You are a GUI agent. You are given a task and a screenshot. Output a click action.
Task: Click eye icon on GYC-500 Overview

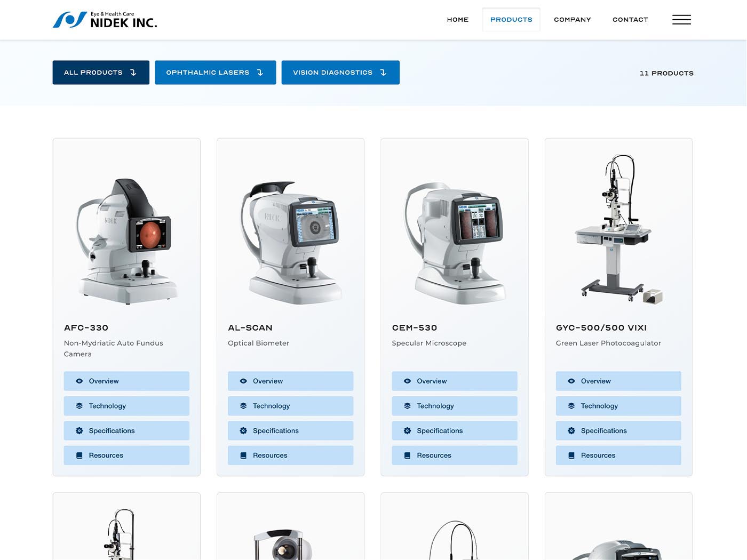571,381
